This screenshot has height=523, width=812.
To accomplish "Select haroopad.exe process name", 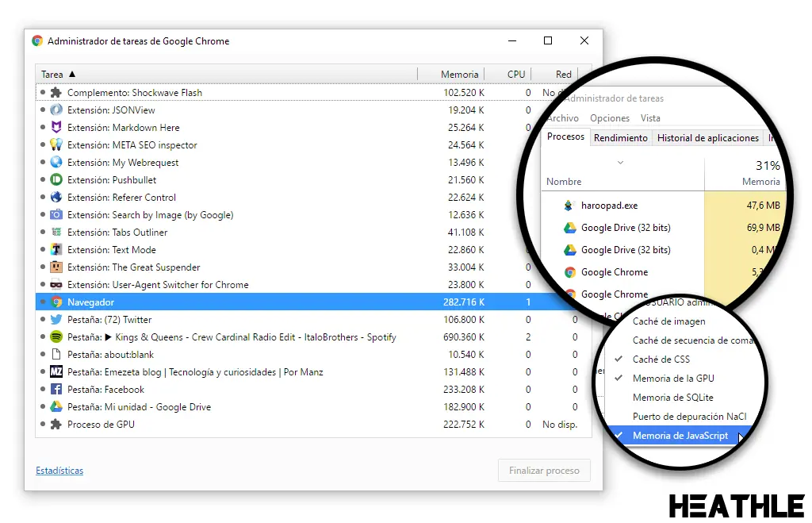I will coord(609,206).
